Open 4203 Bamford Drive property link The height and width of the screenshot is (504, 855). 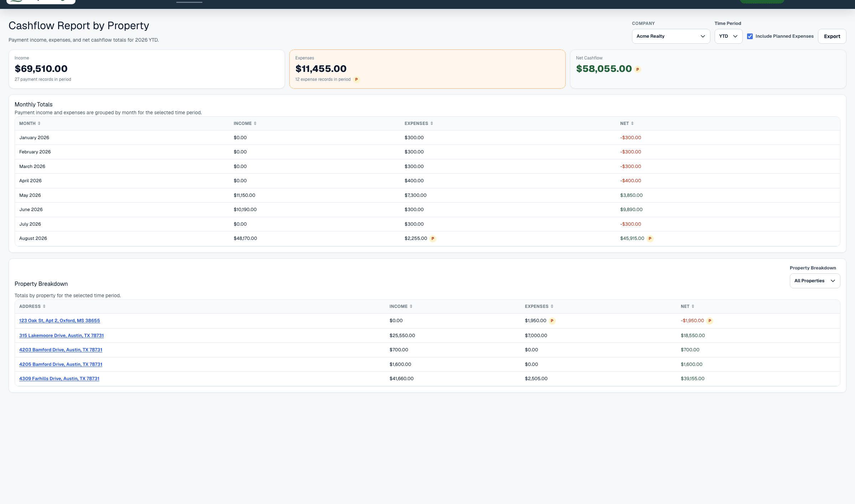[61, 350]
